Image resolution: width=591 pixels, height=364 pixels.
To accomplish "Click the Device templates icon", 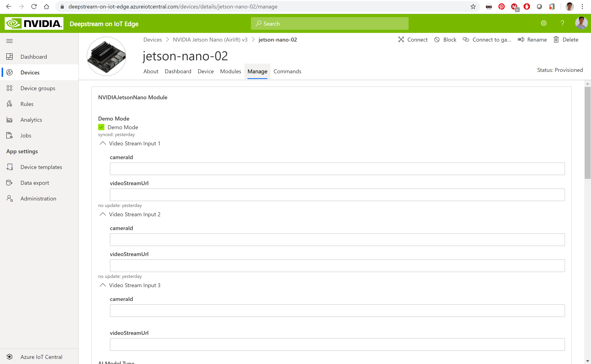I will point(9,167).
